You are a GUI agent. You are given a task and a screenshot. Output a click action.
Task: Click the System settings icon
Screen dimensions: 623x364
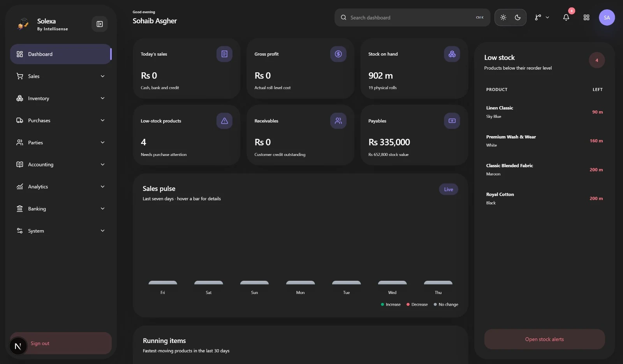pyautogui.click(x=20, y=231)
